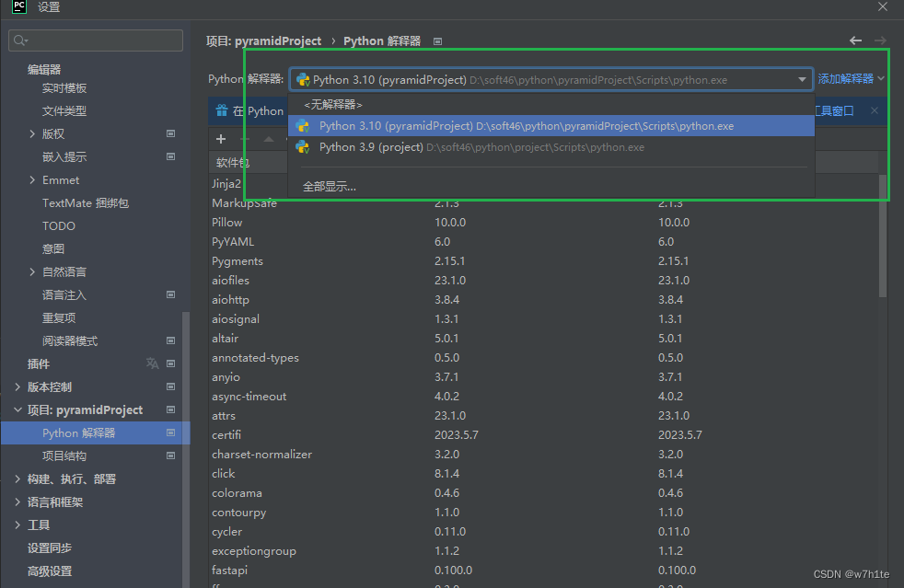Open TODO settings page

(59, 226)
